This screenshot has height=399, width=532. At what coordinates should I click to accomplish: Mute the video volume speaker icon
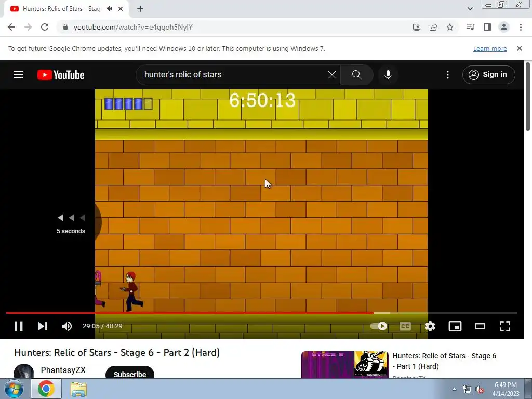pyautogui.click(x=67, y=326)
